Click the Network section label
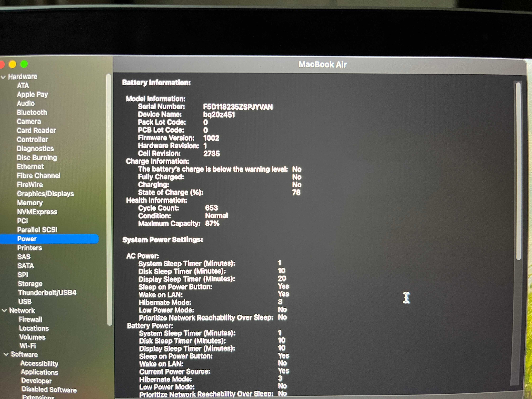 pyautogui.click(x=22, y=310)
